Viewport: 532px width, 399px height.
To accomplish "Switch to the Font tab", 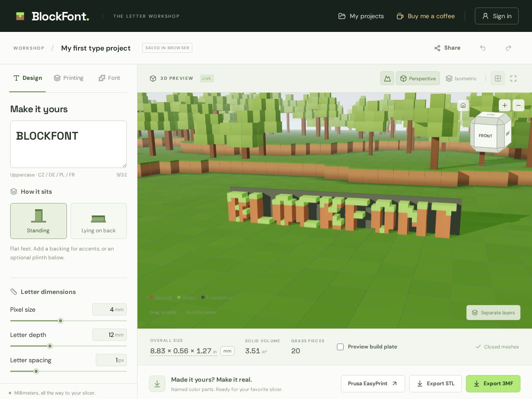I will pyautogui.click(x=109, y=78).
